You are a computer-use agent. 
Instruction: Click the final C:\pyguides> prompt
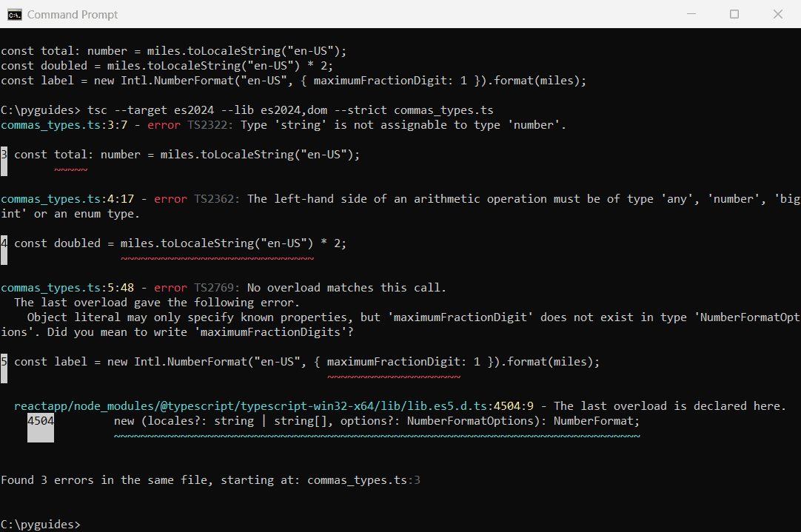click(41, 525)
